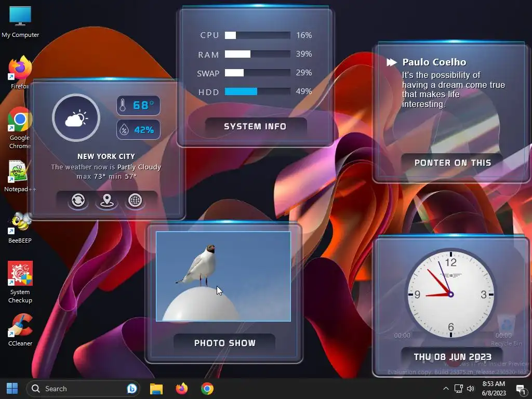
Task: Open the Recycle Bin icon
Action: (x=506, y=331)
